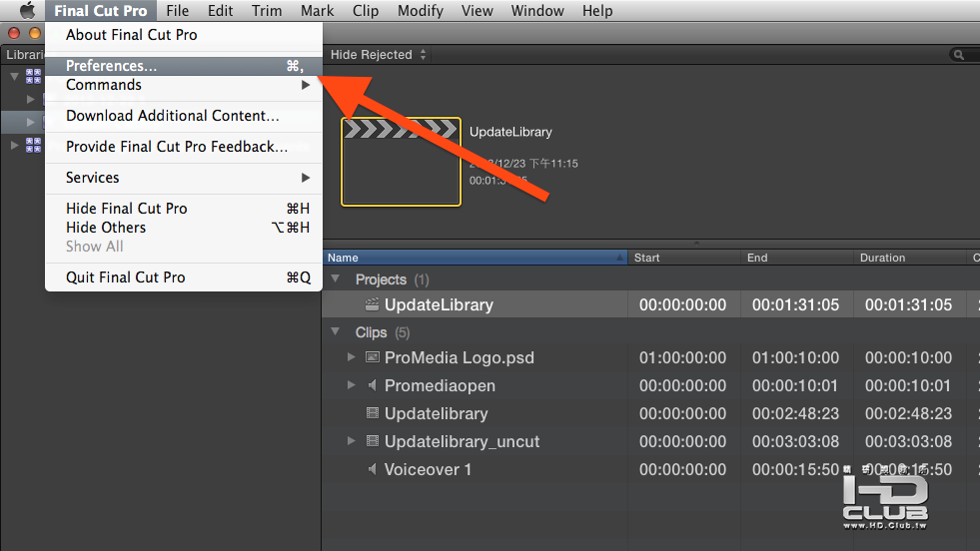The height and width of the screenshot is (551, 980).
Task: Choose About Final Cut Pro
Action: click(x=184, y=35)
